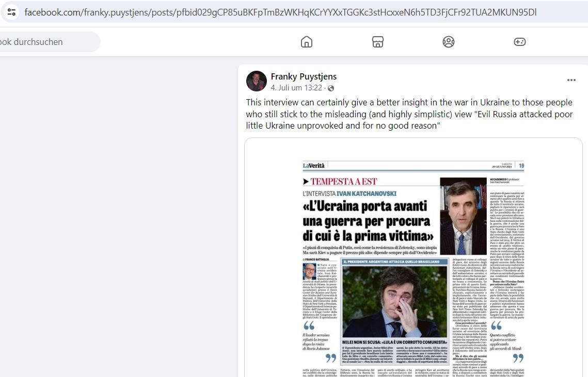Viewport: 588px width, 377px height.
Task: Click the browser address bar URL
Action: tap(280, 12)
